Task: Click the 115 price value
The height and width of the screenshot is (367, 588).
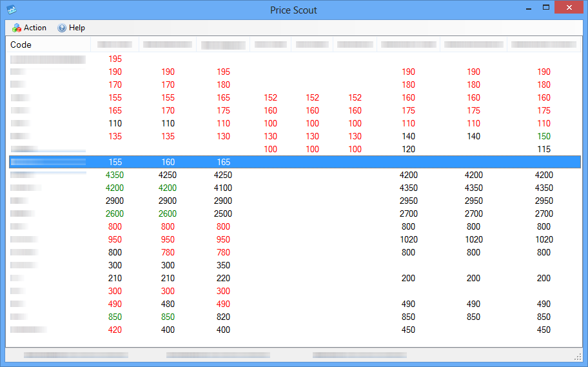Action: click(544, 149)
